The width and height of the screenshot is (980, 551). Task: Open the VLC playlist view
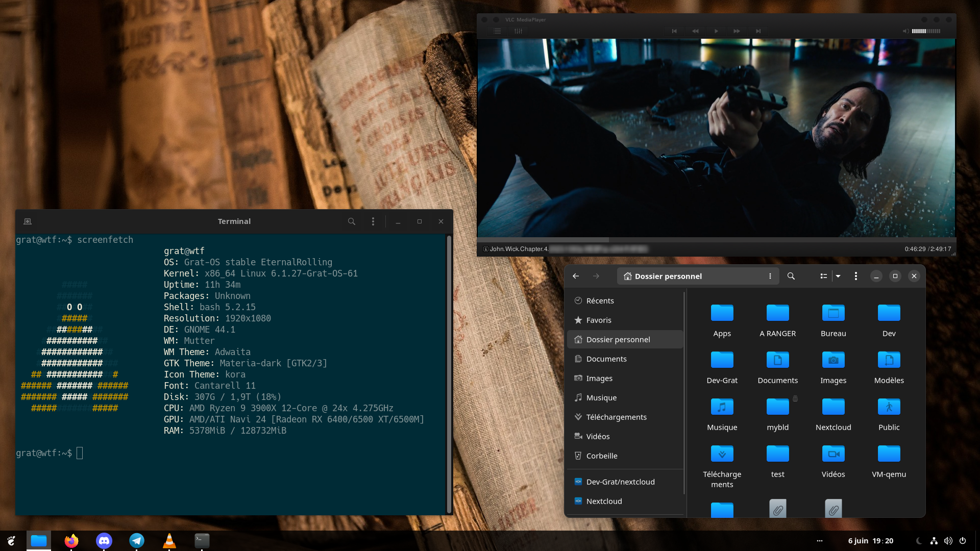(497, 31)
